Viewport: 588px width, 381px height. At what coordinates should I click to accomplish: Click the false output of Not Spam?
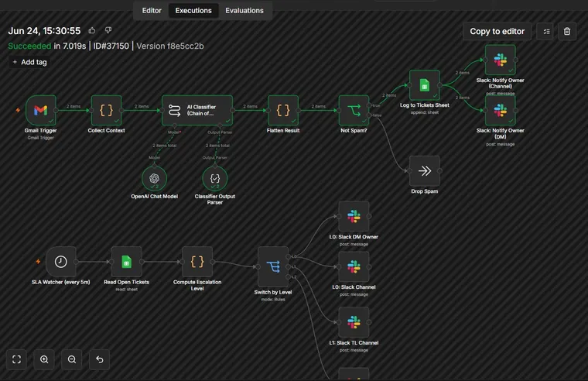click(369, 115)
